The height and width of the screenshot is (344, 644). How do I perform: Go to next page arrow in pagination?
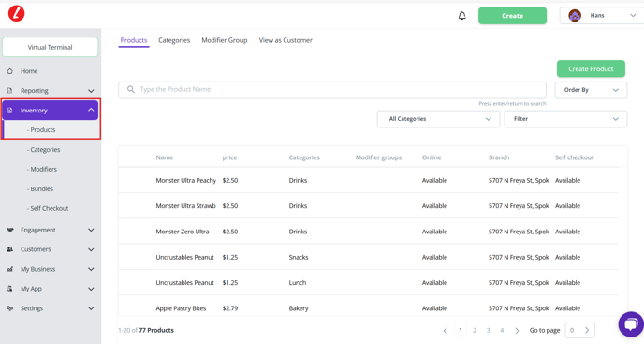click(517, 331)
